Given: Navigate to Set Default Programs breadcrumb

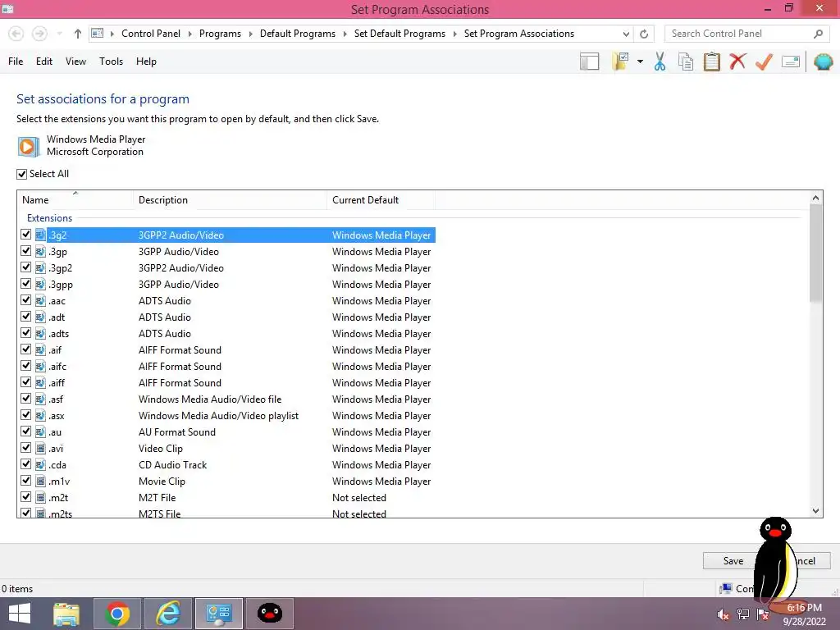Looking at the screenshot, I should point(399,34).
